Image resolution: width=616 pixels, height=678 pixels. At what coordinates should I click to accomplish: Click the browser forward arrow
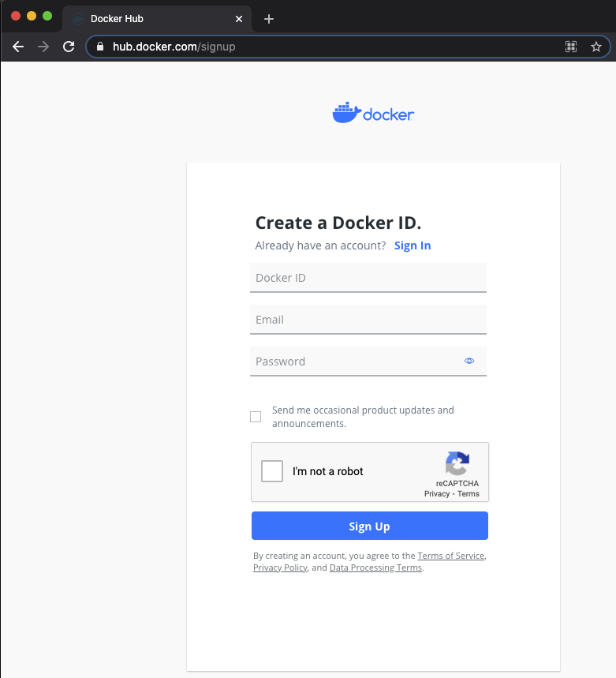[43, 47]
